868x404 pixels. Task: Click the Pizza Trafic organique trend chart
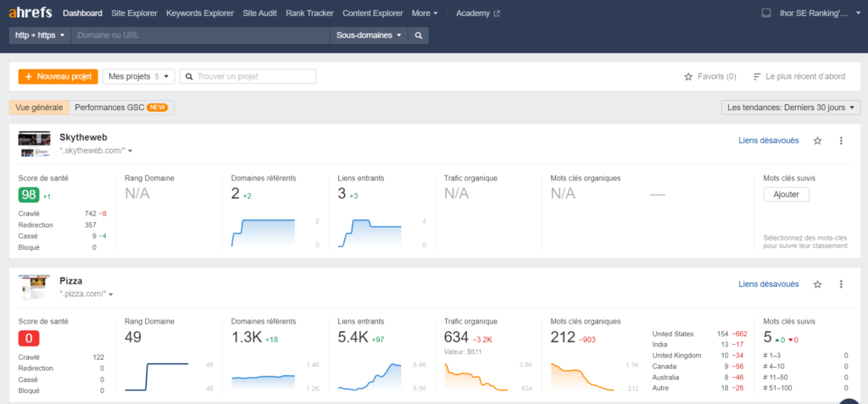[476, 378]
